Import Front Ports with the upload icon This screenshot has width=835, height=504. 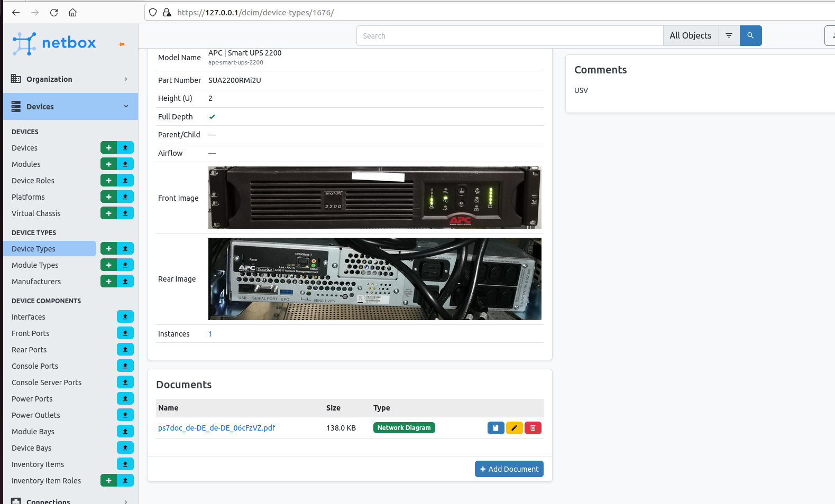[x=125, y=333]
